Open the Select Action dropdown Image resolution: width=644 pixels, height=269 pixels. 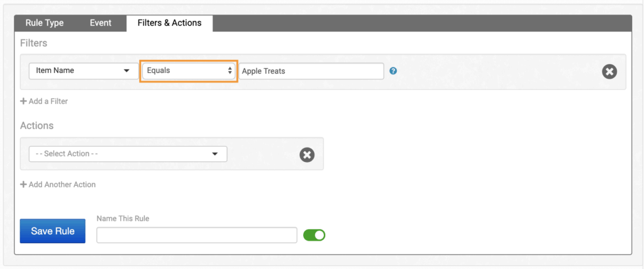click(x=128, y=154)
